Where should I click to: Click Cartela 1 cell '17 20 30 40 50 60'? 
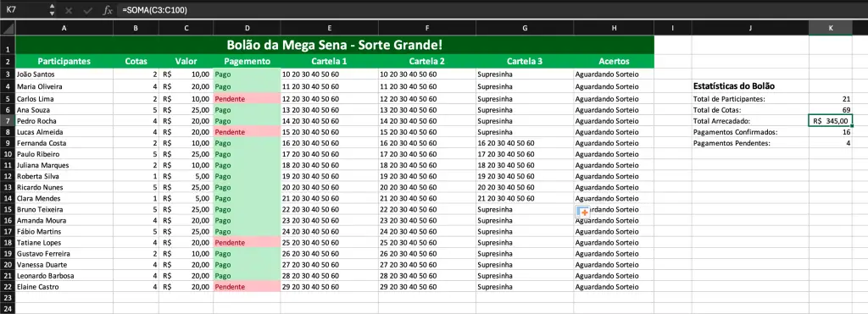point(330,154)
